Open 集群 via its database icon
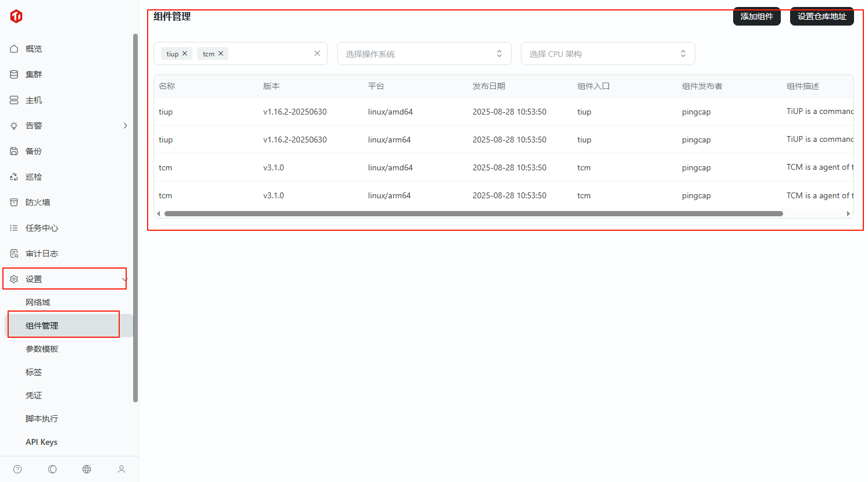Screen dimensions: 868x482 tap(14, 74)
